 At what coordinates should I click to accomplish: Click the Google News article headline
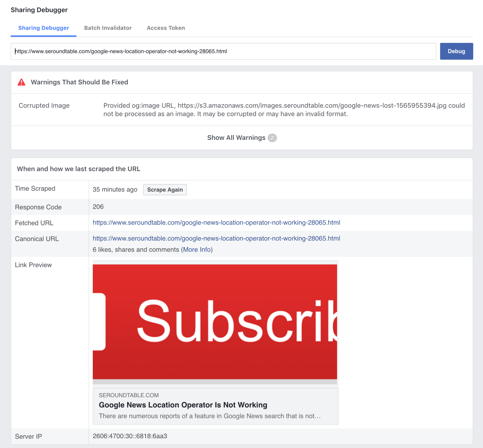pos(183,405)
